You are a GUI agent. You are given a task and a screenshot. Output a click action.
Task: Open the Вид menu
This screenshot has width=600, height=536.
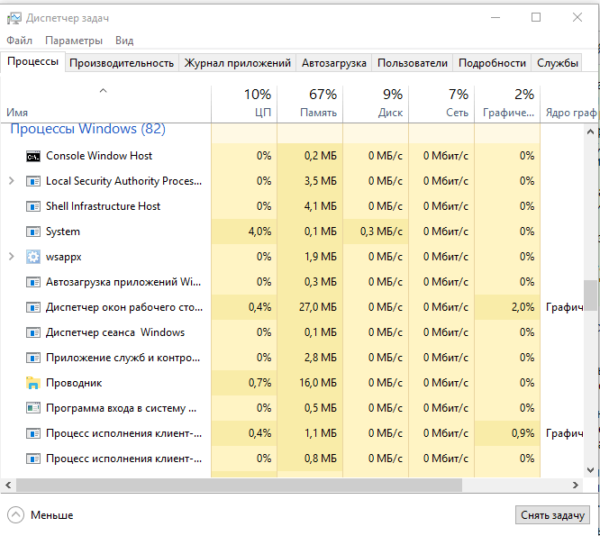tap(124, 40)
